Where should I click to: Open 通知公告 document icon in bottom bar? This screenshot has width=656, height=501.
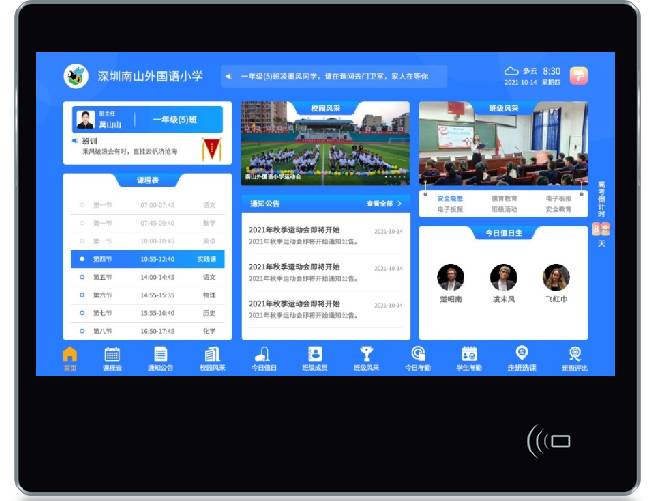click(x=161, y=354)
